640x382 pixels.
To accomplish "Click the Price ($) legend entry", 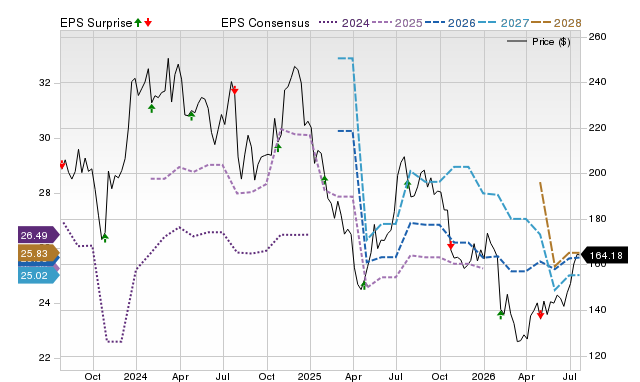I will 538,42.
